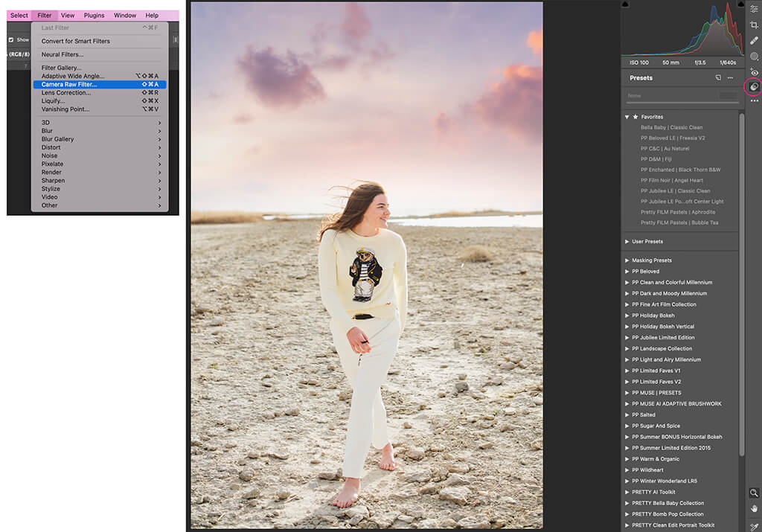Click the create new preset icon
Viewport: 762px width, 532px height.
[x=717, y=77]
